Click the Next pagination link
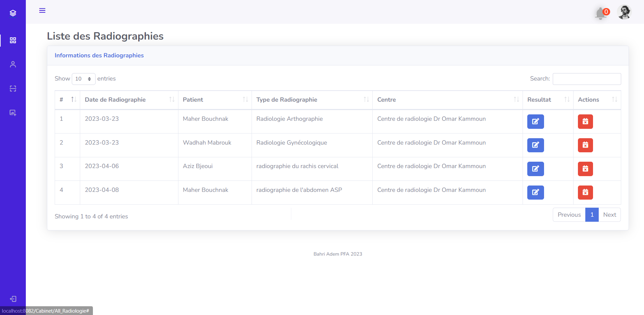 click(609, 215)
